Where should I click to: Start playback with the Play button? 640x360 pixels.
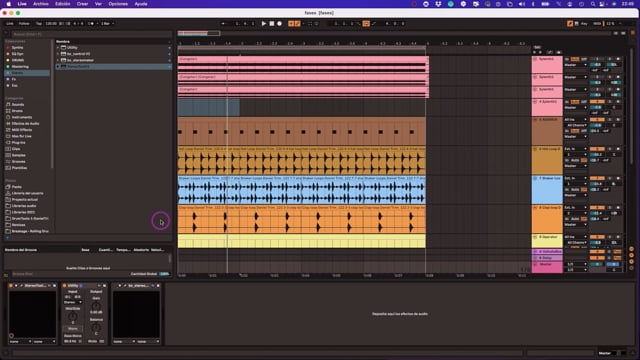coord(264,24)
